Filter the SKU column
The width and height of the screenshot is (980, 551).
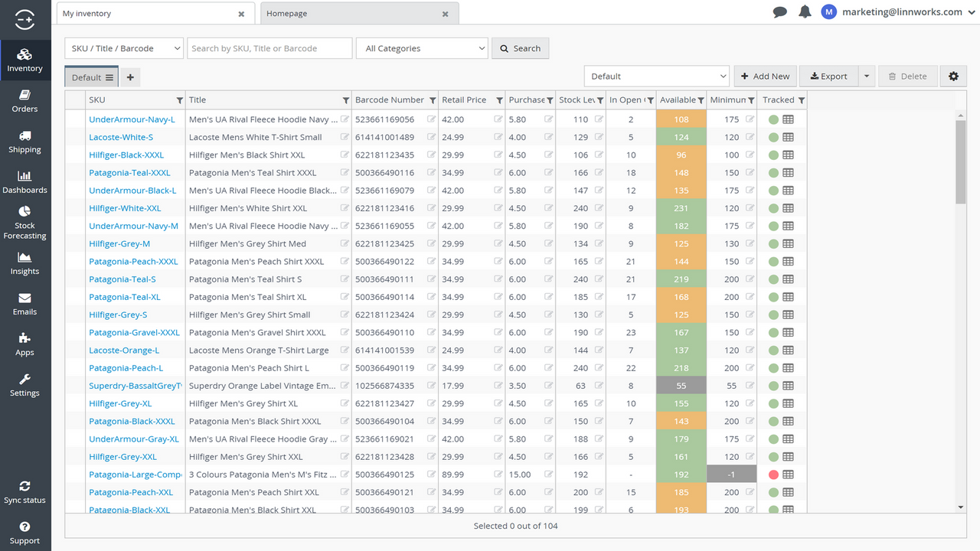[180, 100]
